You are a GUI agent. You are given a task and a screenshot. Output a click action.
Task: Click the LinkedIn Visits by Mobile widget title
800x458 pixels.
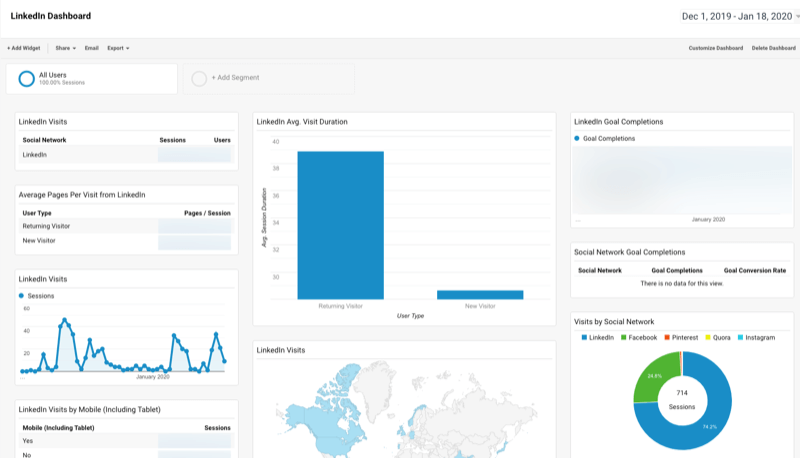coord(90,410)
